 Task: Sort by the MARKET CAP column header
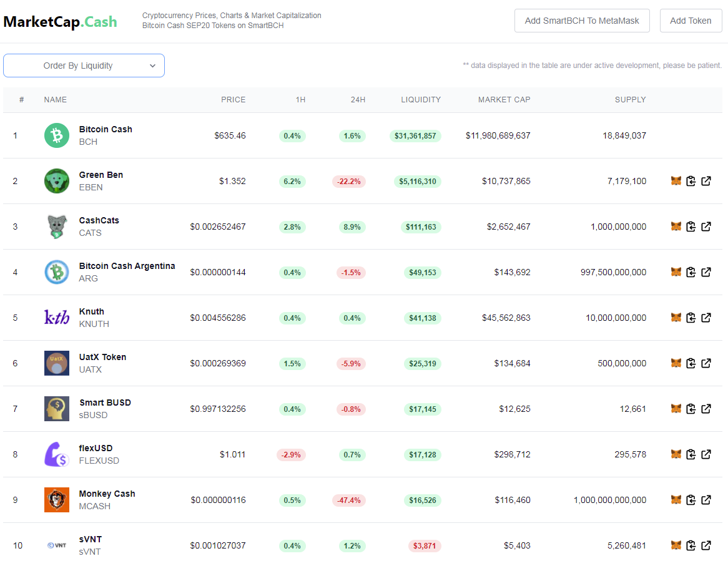(504, 100)
